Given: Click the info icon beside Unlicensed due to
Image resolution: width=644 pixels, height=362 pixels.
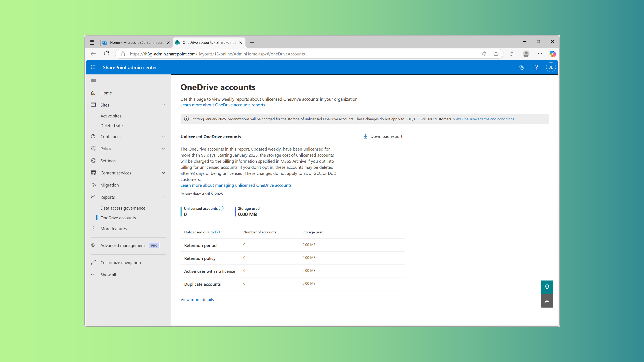Looking at the screenshot, I should point(217,232).
